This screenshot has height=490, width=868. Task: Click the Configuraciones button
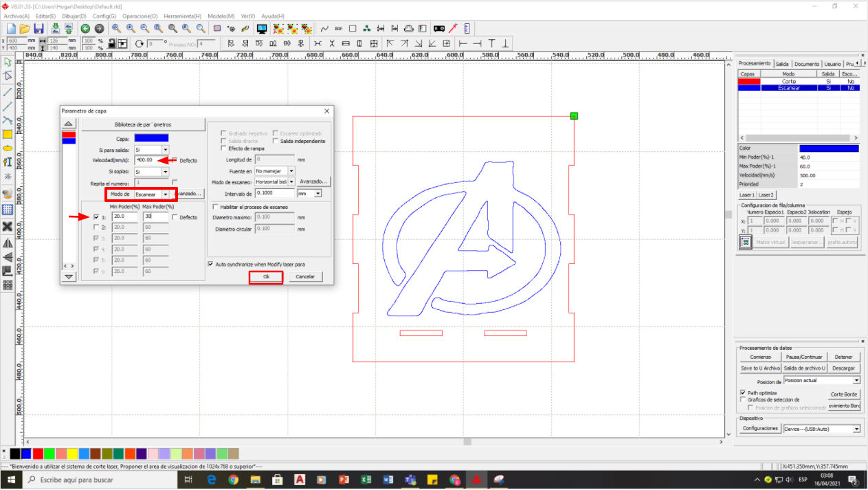(761, 429)
